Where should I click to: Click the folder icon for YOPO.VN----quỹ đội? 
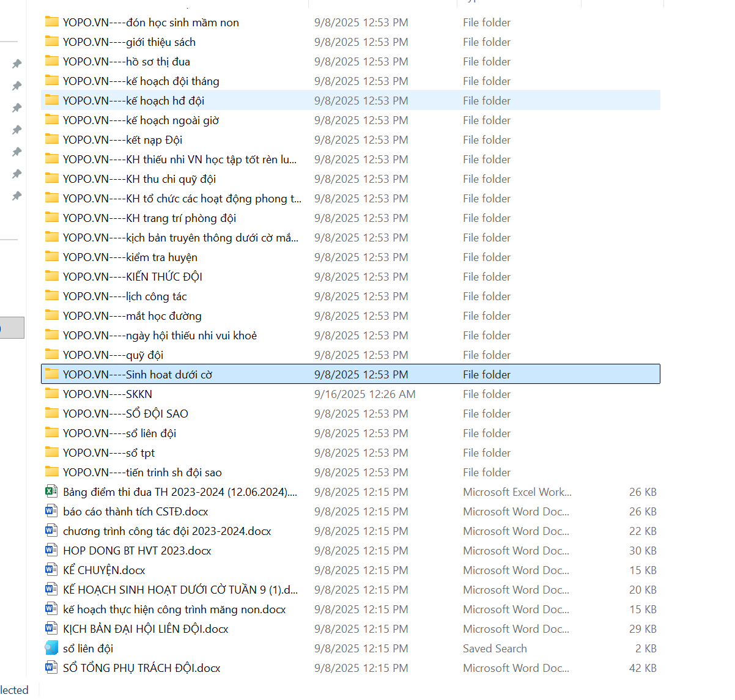pyautogui.click(x=52, y=355)
